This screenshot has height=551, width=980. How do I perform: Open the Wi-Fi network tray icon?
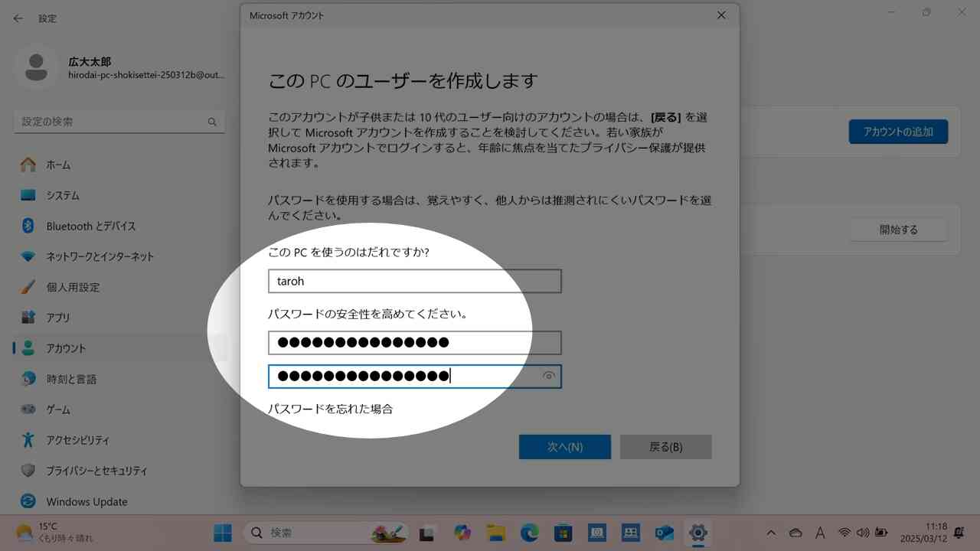coord(844,533)
